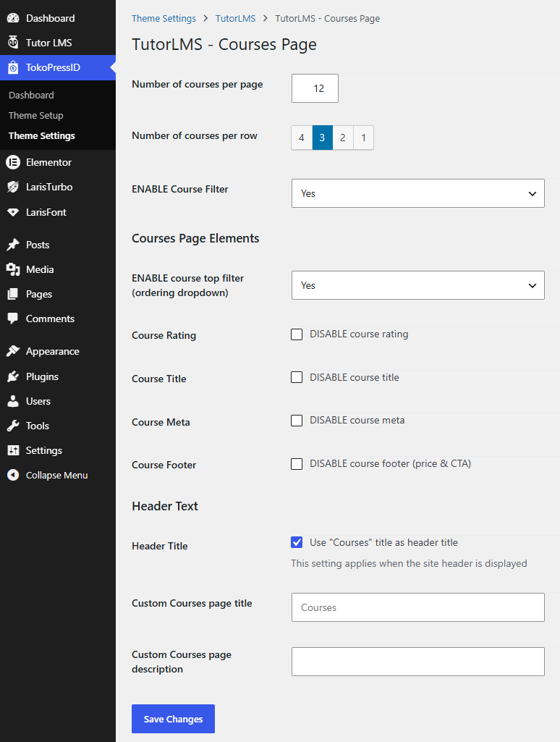Click the Collapse Menu arrow icon
The image size is (560, 742).
[13, 475]
